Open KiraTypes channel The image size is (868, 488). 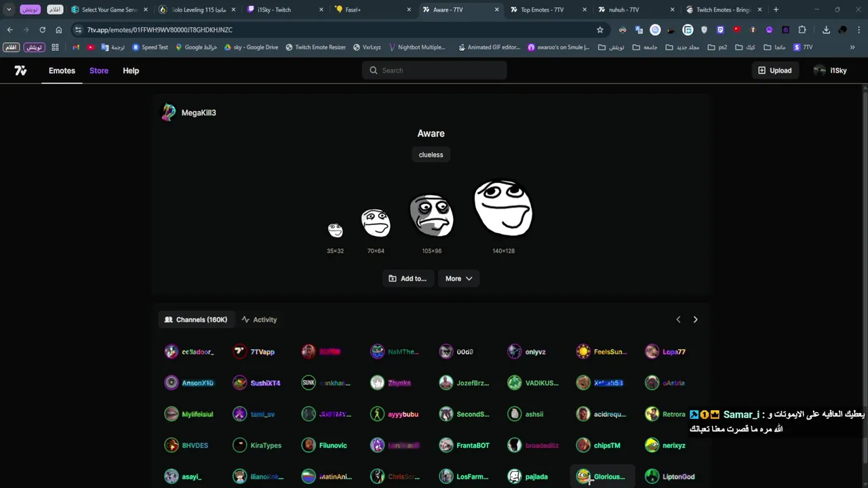[257, 445]
